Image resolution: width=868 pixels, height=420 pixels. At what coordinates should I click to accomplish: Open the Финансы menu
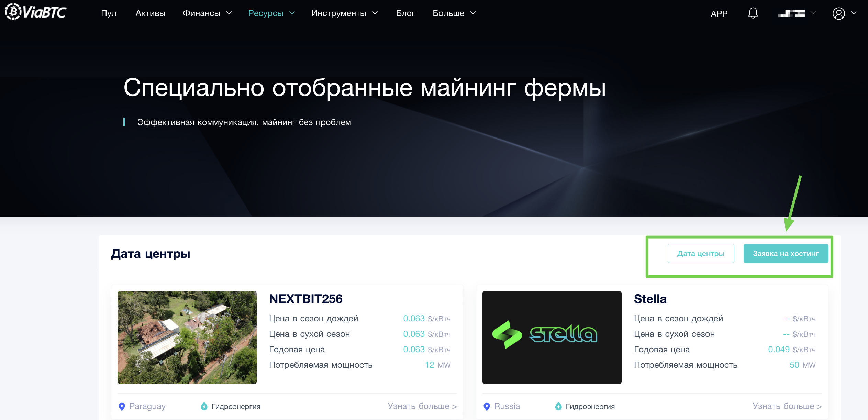tap(201, 13)
